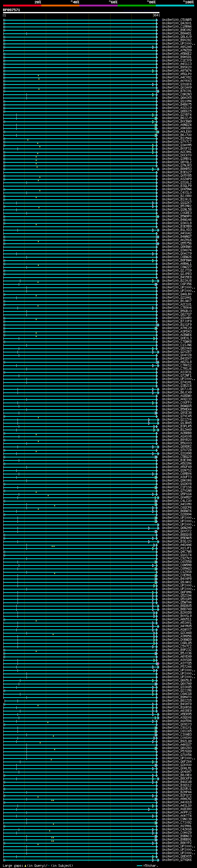Click the purple ~60% identity legend segment
The image size is (197, 868).
tap(99, 6)
